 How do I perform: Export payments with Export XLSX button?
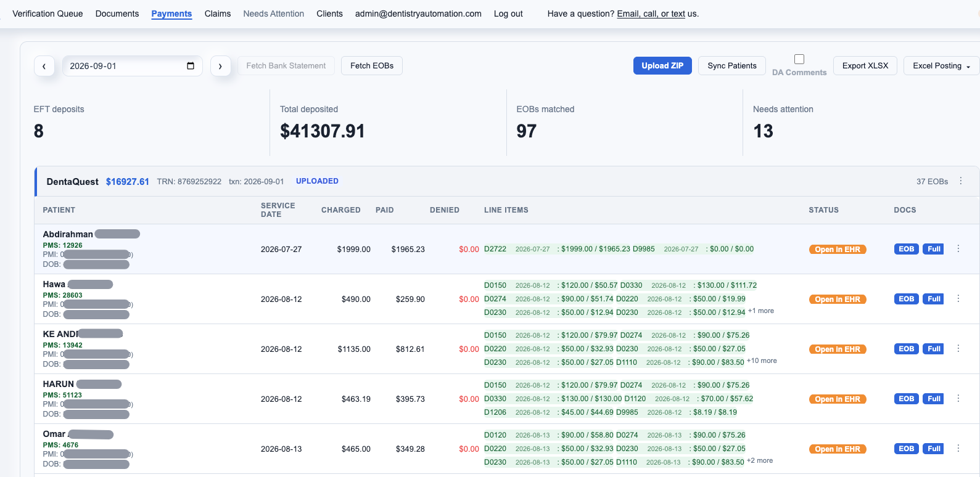coord(865,66)
